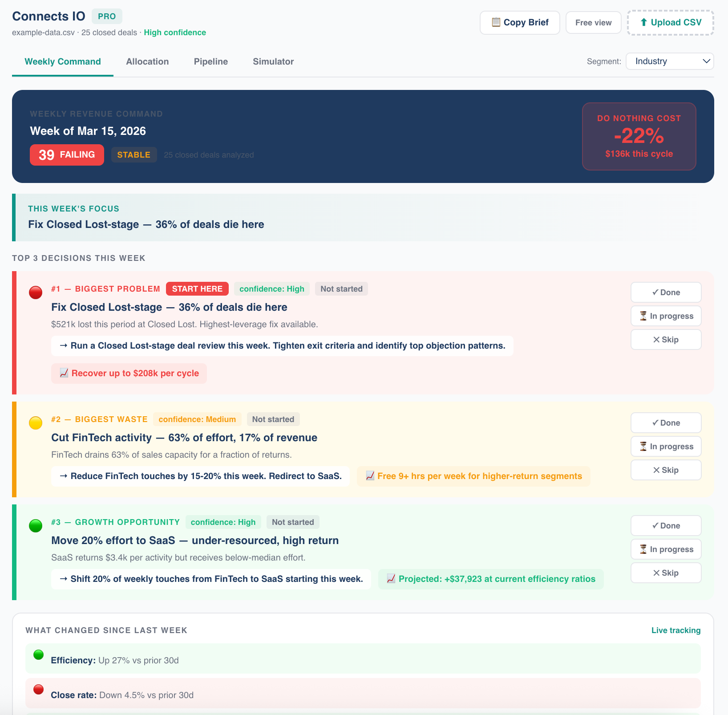The height and width of the screenshot is (715, 728).
Task: Click the hourglass icon on first In progress button
Action: pyautogui.click(x=643, y=316)
